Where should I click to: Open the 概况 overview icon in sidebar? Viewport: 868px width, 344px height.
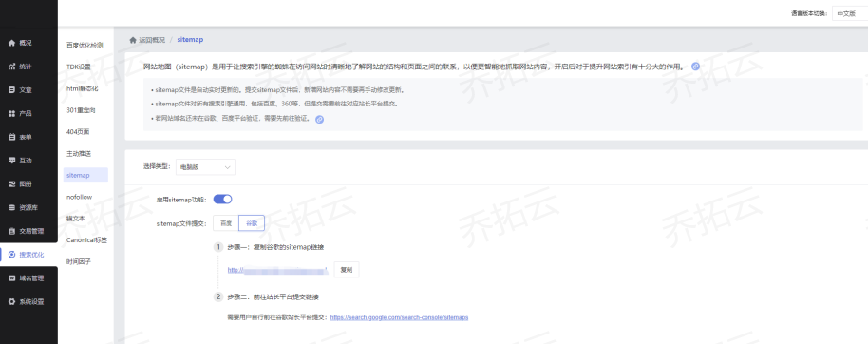[11, 43]
